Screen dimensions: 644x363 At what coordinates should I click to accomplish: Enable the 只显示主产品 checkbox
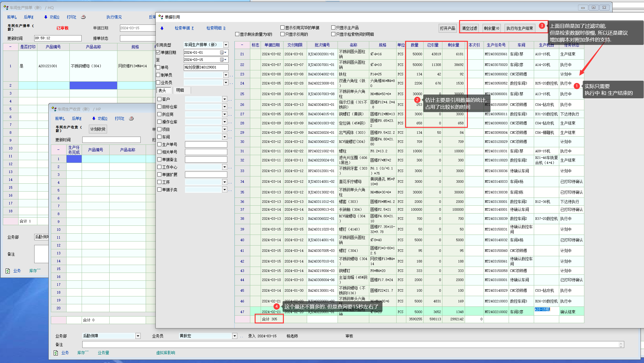tap(333, 28)
